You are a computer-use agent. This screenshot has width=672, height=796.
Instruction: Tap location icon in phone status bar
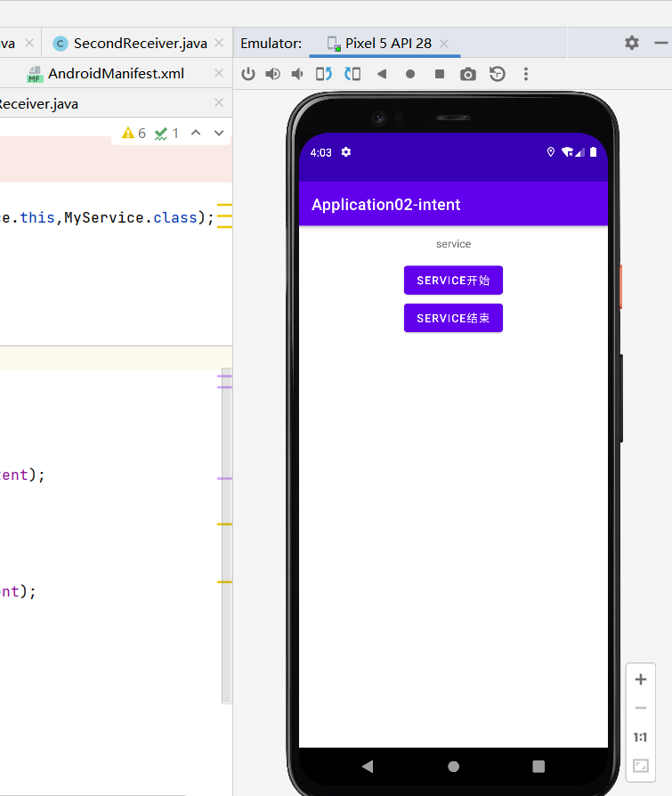coord(551,151)
